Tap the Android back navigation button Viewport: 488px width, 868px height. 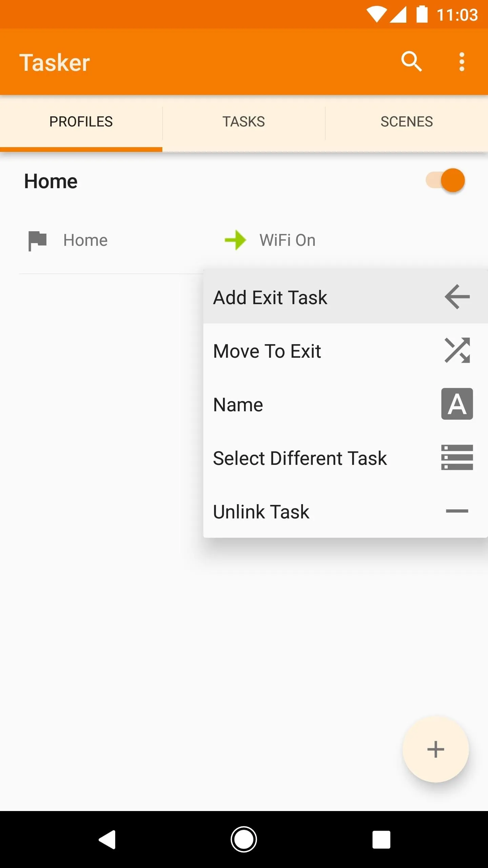107,840
